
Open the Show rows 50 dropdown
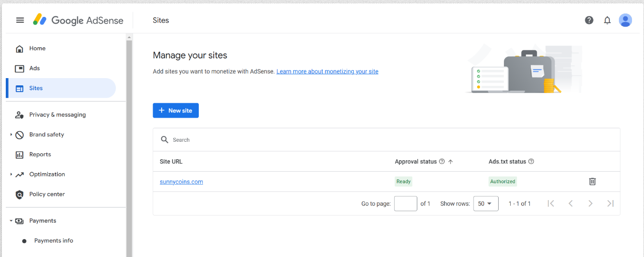coord(486,203)
